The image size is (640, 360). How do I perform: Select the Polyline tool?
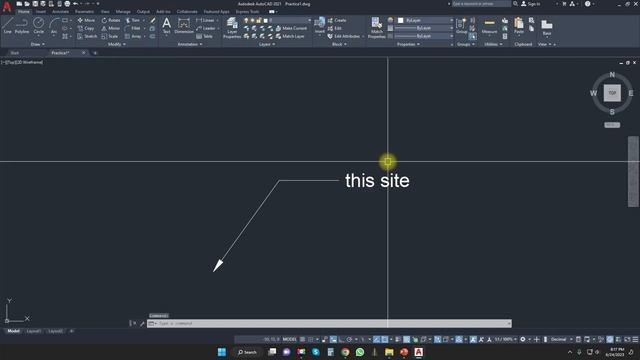tap(22, 26)
